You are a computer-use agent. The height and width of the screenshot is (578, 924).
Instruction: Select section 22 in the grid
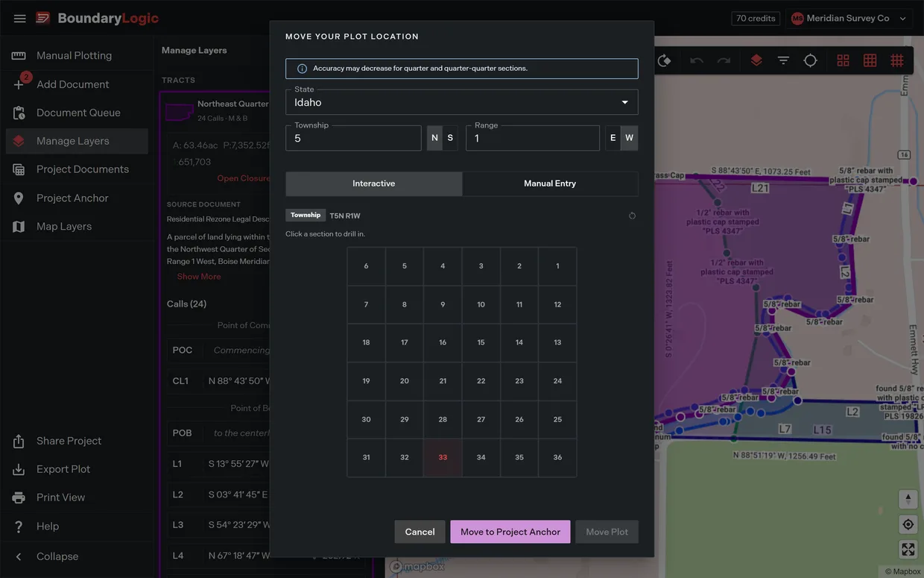click(x=481, y=381)
